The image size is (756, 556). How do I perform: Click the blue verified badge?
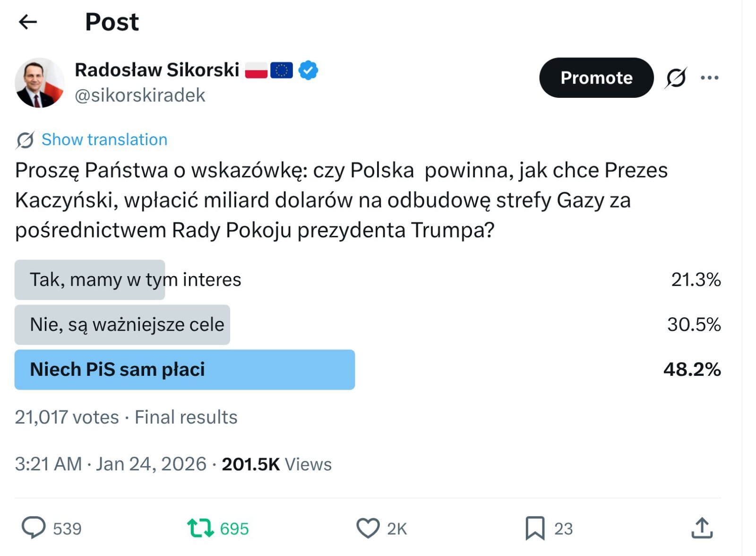(308, 70)
